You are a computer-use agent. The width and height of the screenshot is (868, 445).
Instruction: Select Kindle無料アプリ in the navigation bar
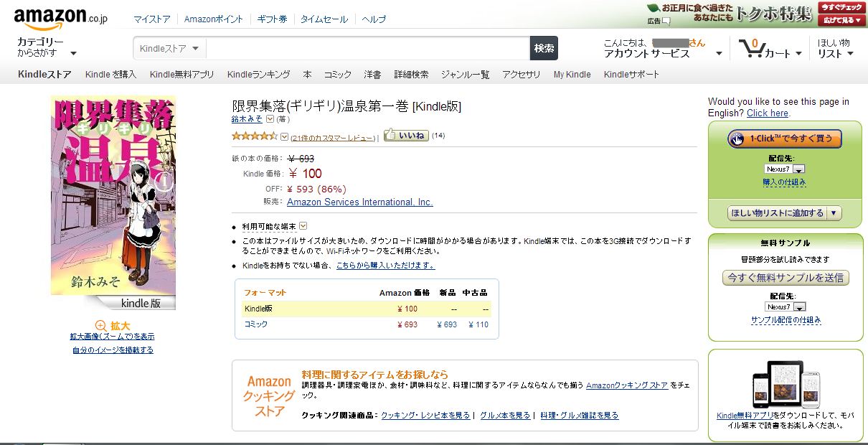(x=181, y=74)
